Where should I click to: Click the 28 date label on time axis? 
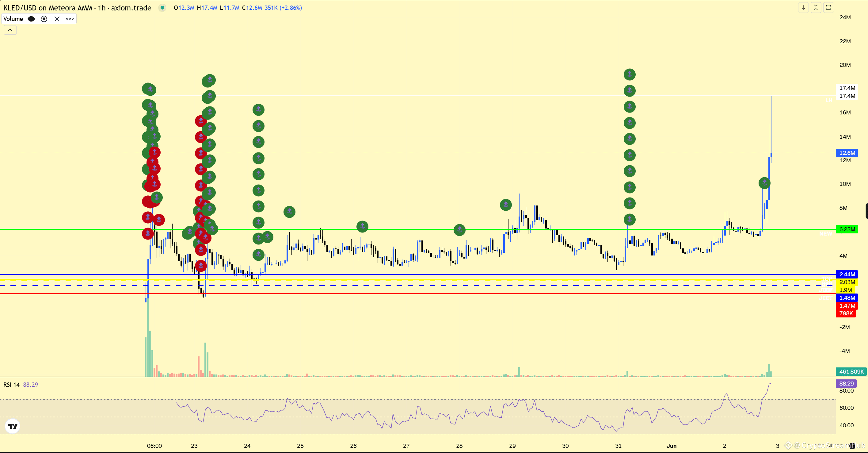coord(459,446)
